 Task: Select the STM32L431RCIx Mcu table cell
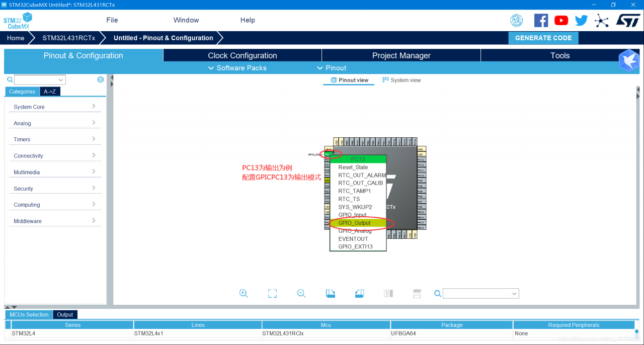[x=326, y=333]
